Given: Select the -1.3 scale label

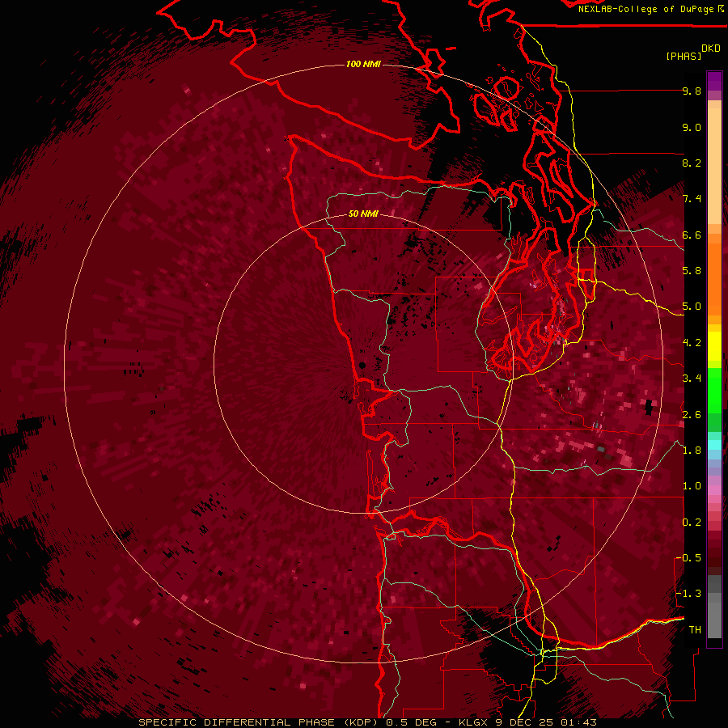Looking at the screenshot, I should (x=688, y=594).
